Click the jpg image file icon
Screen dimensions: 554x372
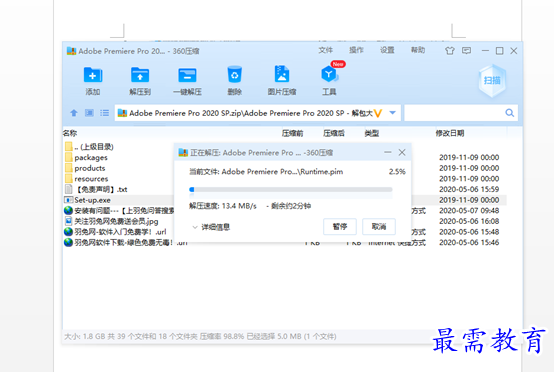click(x=69, y=221)
